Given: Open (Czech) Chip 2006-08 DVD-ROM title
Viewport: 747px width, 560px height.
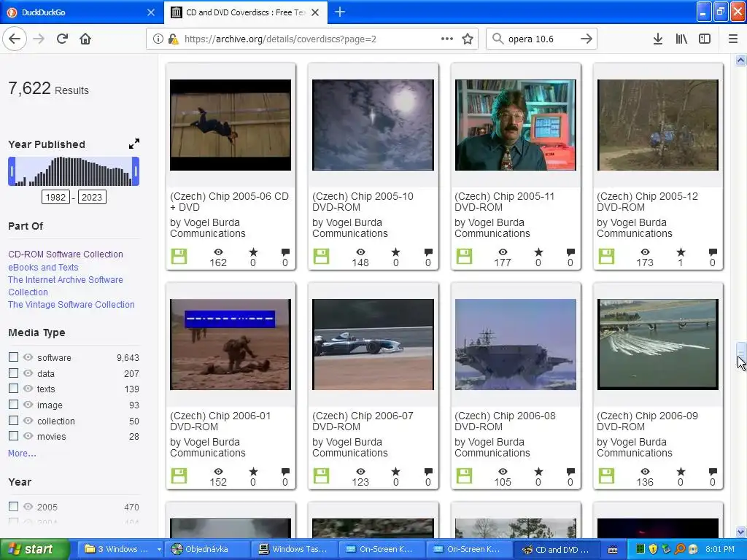Looking at the screenshot, I should tap(505, 421).
